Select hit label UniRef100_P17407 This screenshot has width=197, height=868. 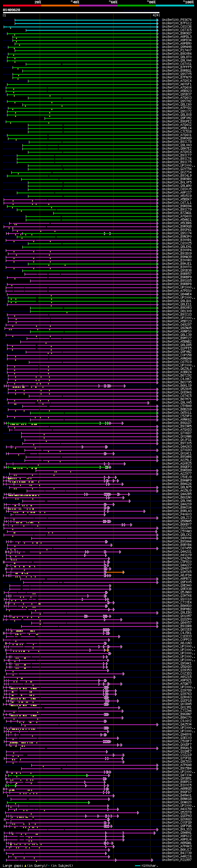pyautogui.click(x=176, y=50)
